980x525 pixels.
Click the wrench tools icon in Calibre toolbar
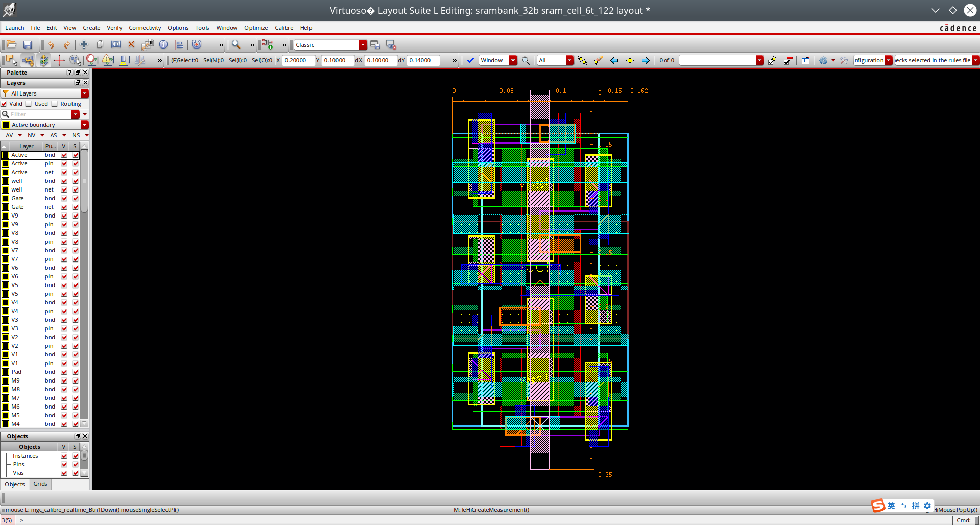844,60
